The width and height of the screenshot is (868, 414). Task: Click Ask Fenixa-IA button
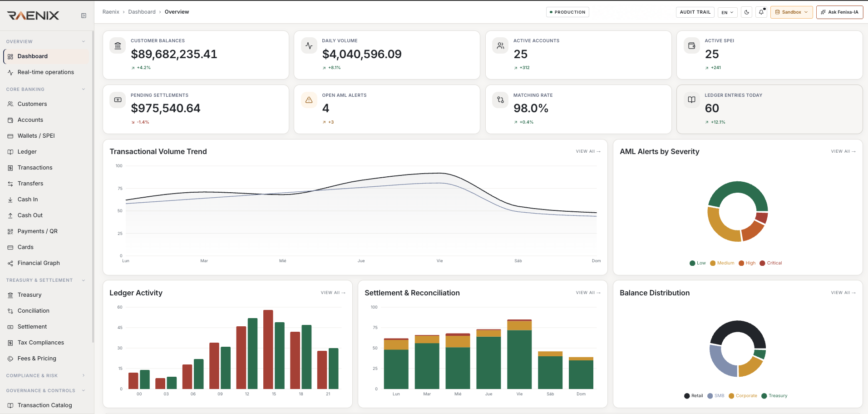pos(839,12)
